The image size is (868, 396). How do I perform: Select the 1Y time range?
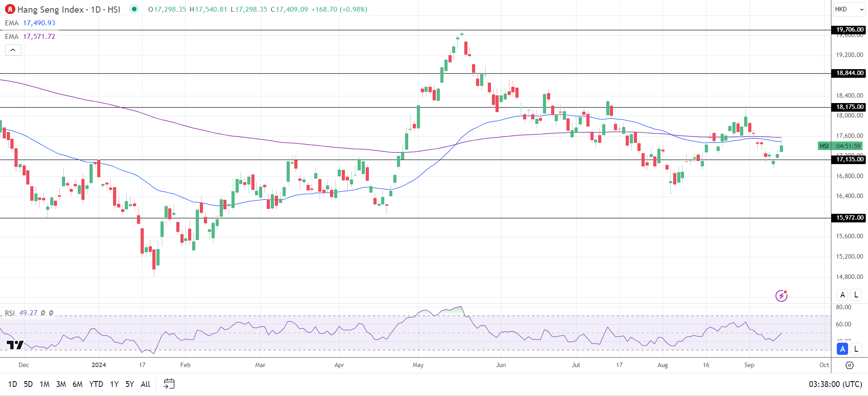point(114,384)
